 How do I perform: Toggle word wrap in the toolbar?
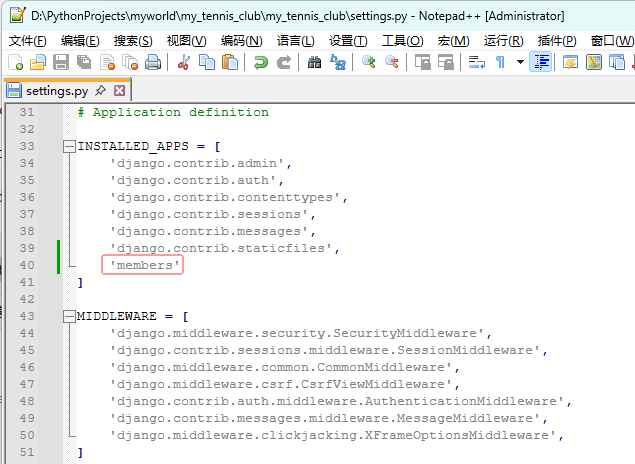[477, 63]
